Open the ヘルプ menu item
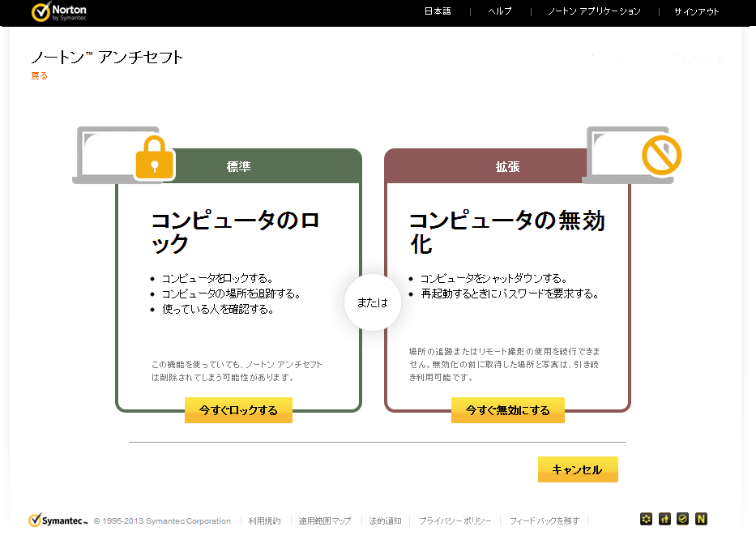Screen dimensions: 756x544 [500, 11]
